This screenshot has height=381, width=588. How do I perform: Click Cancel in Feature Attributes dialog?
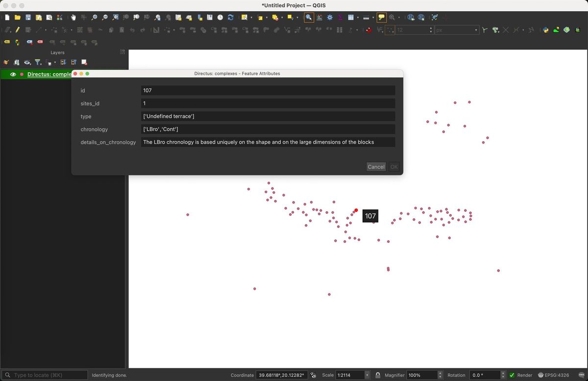[x=376, y=167]
